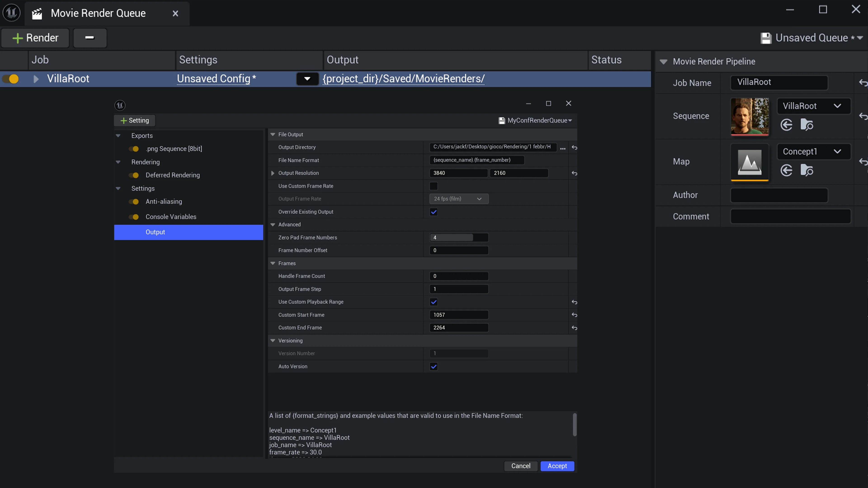The image size is (868, 488).
Task: Use the selected asset arrow icon for Map
Action: point(786,170)
